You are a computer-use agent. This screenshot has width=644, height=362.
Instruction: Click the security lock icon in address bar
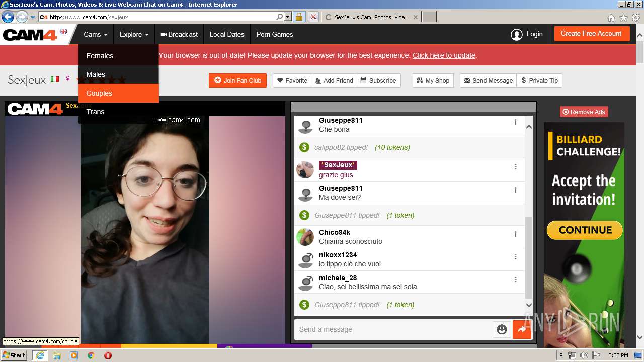(299, 17)
